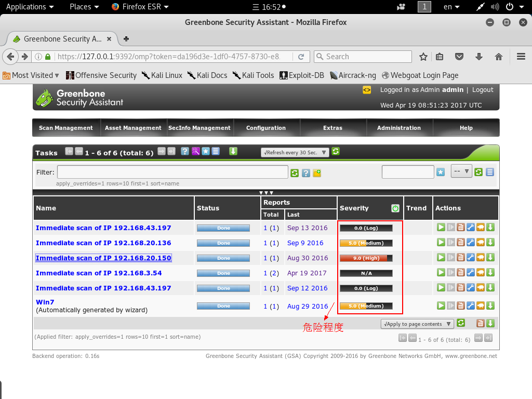Open Firefox hamburger menu
Screen dimensions: 532x399
tap(521, 57)
